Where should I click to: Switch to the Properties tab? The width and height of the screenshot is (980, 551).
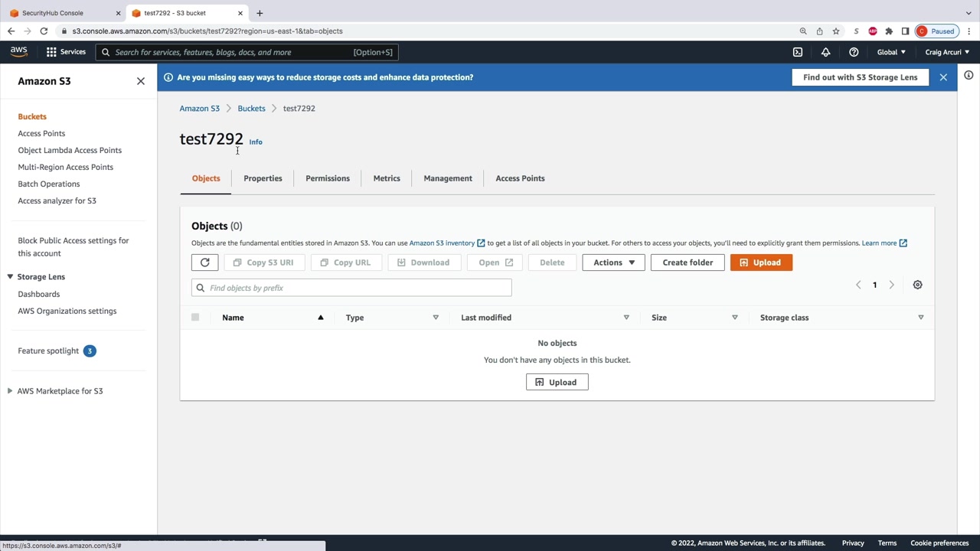(x=263, y=178)
